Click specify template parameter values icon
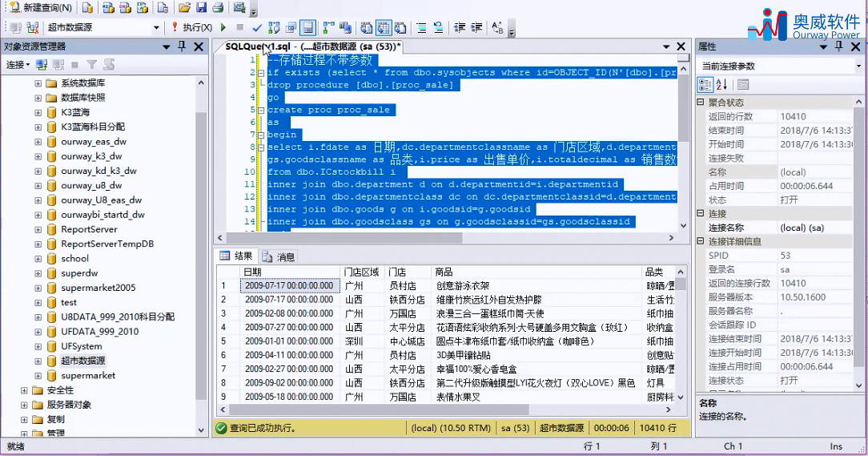 click(498, 27)
